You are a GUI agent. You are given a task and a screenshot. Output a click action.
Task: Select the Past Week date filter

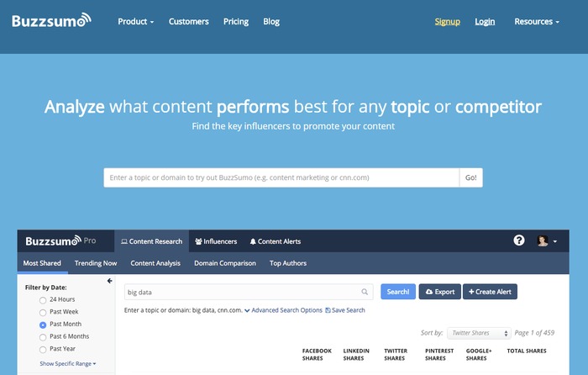43,312
